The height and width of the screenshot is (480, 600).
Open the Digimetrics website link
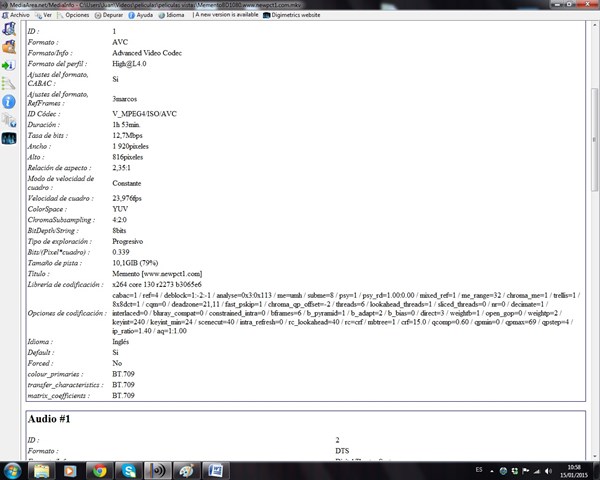tap(292, 15)
